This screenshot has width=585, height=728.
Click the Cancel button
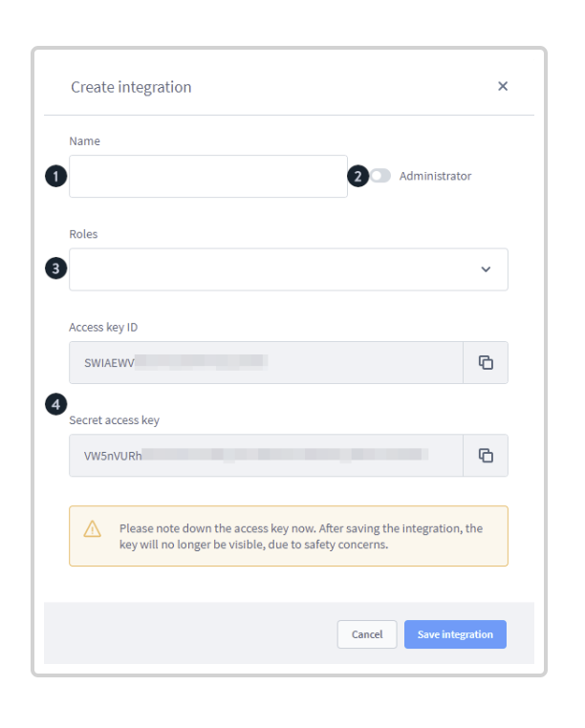pyautogui.click(x=367, y=634)
